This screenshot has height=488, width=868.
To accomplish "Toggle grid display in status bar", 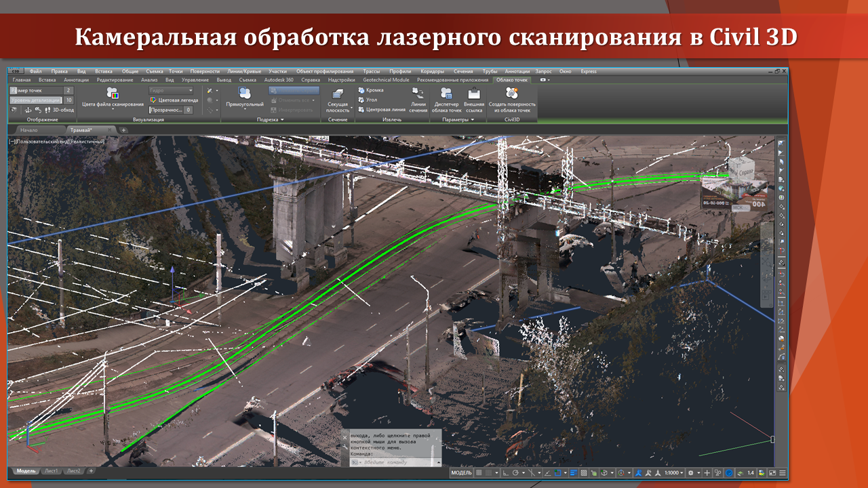I will (x=479, y=472).
